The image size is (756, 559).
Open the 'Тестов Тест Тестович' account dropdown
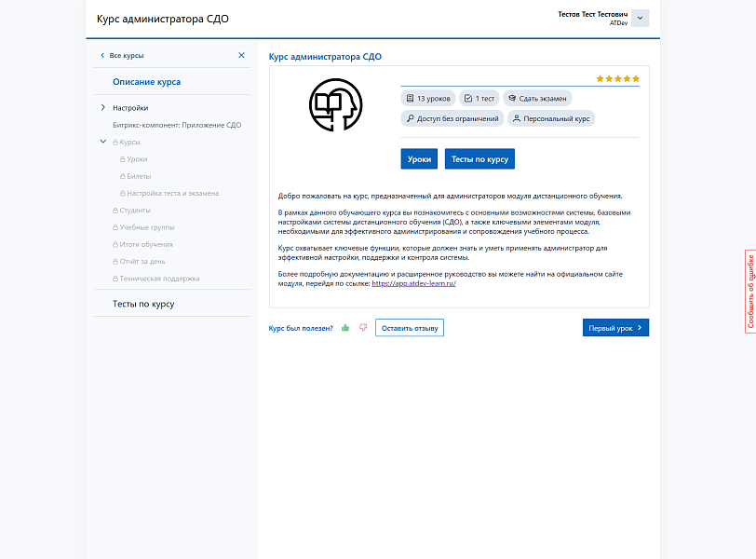(x=639, y=17)
